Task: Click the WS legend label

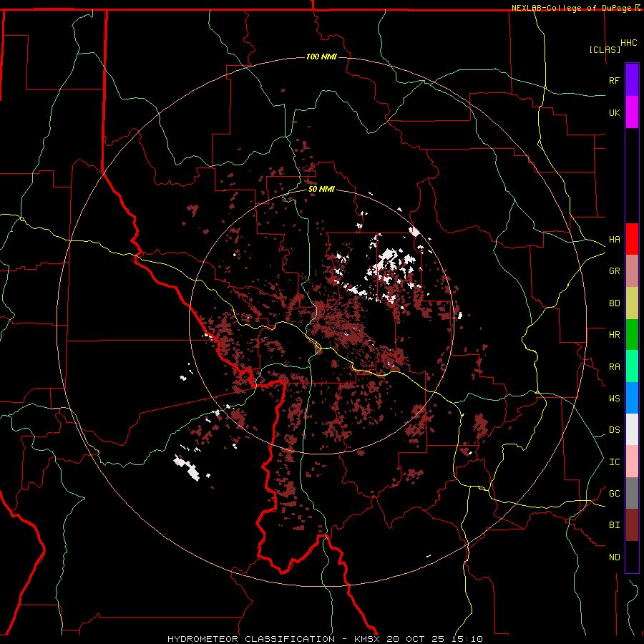Action: (x=614, y=398)
